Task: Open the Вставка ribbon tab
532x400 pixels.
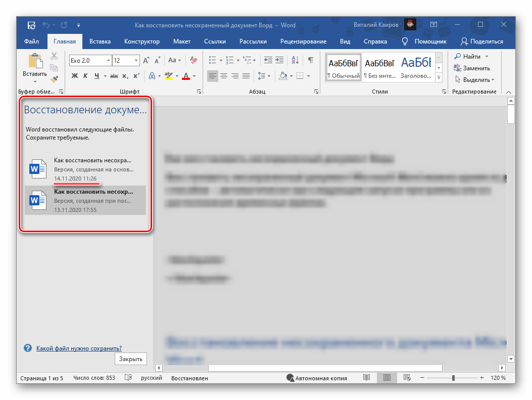Action: coord(100,41)
